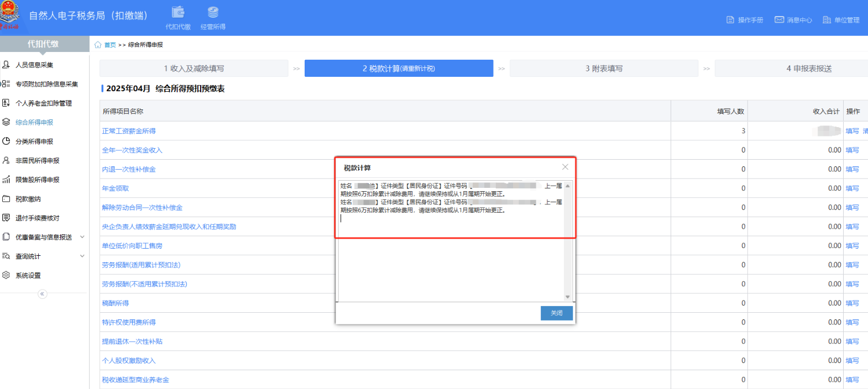Open 税款缴纳 in sidebar

(28, 199)
